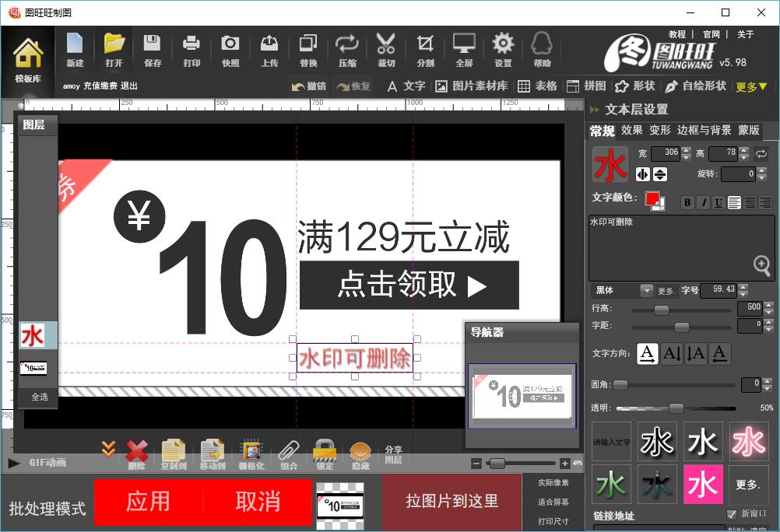Click the 栅格化 rasterize icon
Viewport: 780px width, 532px height.
(x=251, y=452)
